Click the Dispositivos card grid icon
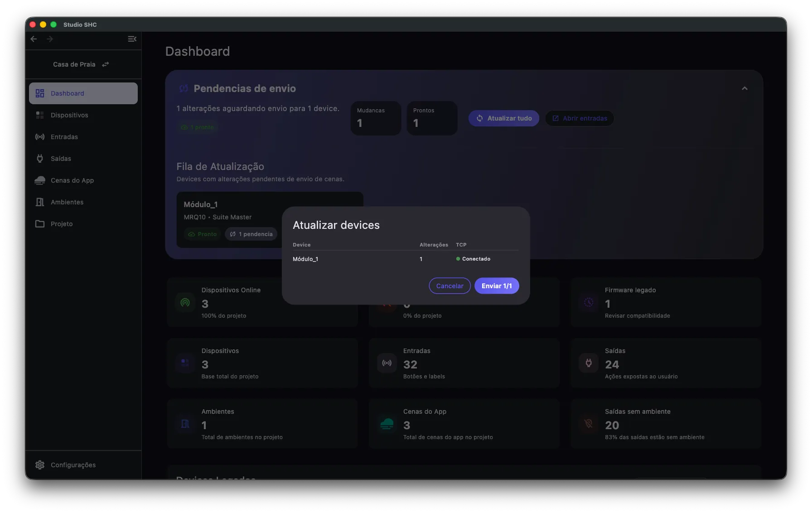This screenshot has width=812, height=513. pos(185,363)
